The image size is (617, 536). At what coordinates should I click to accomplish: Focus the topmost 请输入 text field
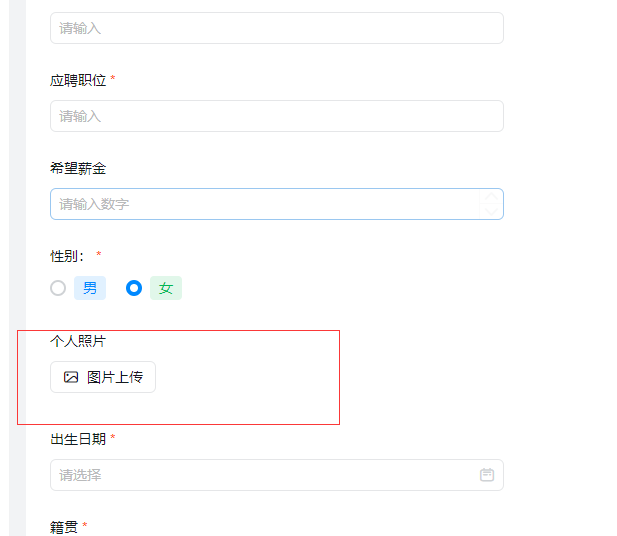coord(277,28)
